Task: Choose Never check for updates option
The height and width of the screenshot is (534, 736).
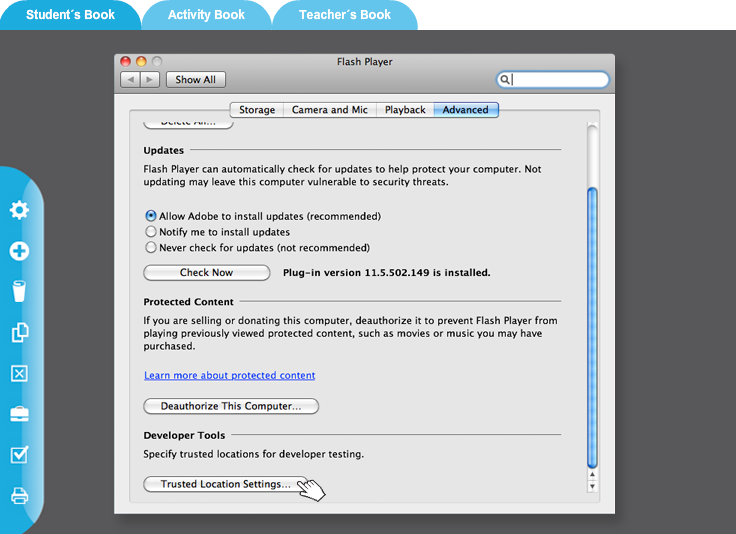Action: pyautogui.click(x=151, y=248)
